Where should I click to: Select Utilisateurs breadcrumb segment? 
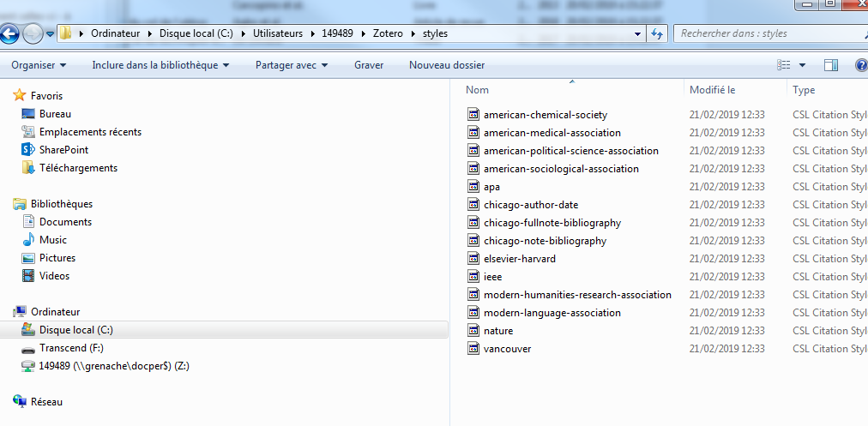pos(278,33)
